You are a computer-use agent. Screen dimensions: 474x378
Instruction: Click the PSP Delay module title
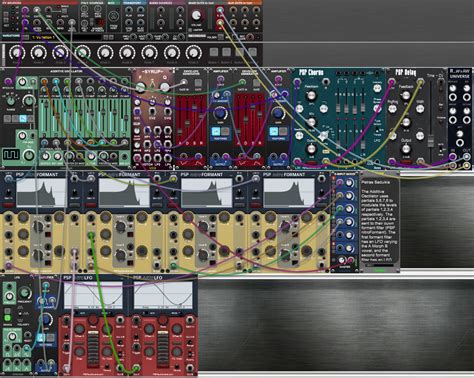(x=405, y=73)
